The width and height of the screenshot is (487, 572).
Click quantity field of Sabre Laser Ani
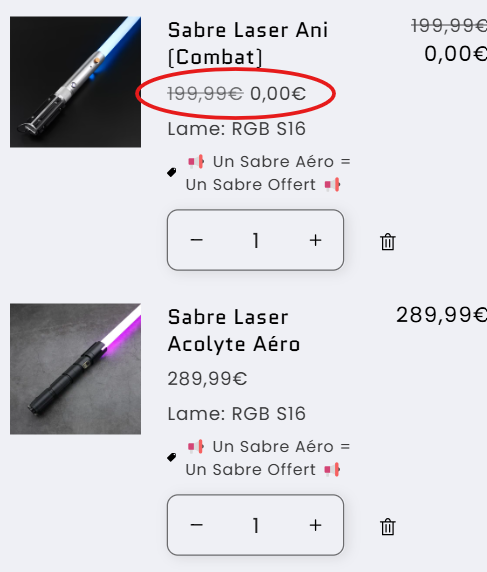tap(256, 240)
